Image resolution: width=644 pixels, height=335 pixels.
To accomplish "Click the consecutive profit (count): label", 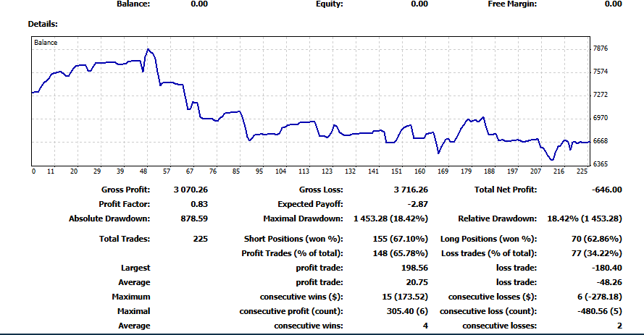I will click(291, 311).
